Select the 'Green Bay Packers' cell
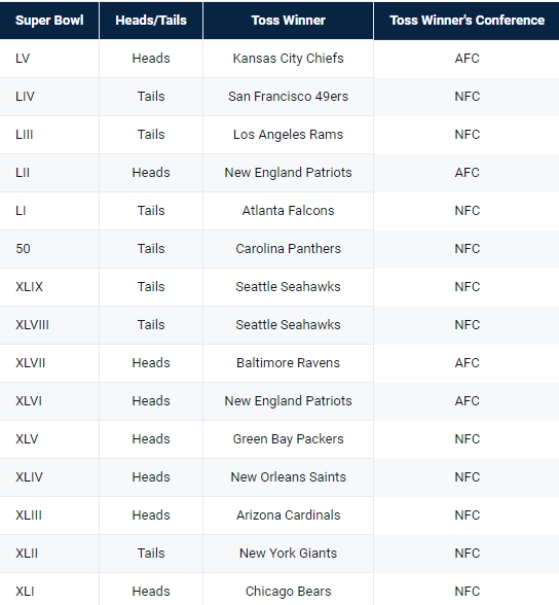The image size is (559, 605). tap(288, 439)
